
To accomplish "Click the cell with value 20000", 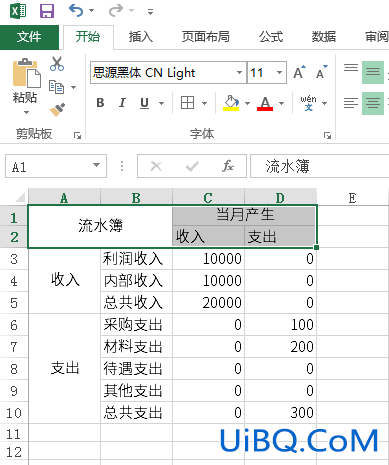I will 208,303.
